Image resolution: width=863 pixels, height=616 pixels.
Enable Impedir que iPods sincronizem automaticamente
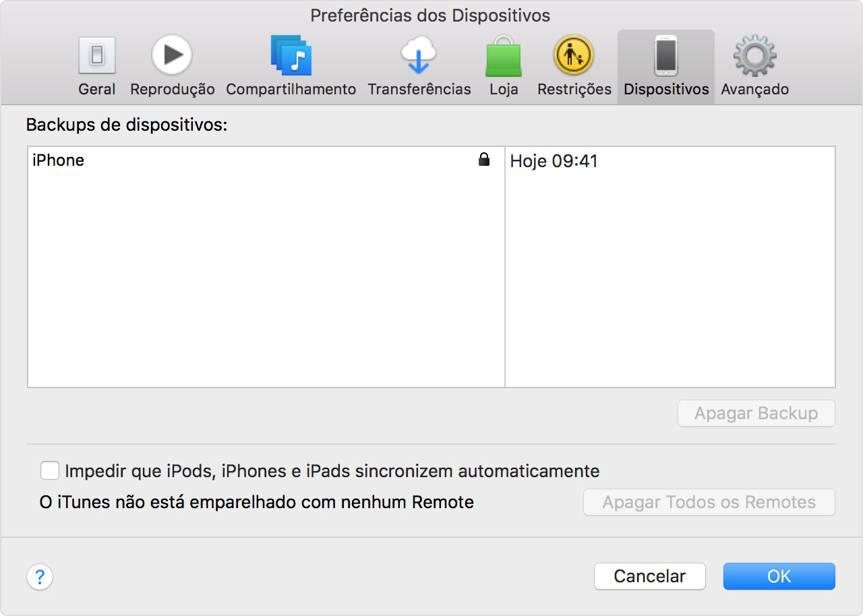coord(50,470)
